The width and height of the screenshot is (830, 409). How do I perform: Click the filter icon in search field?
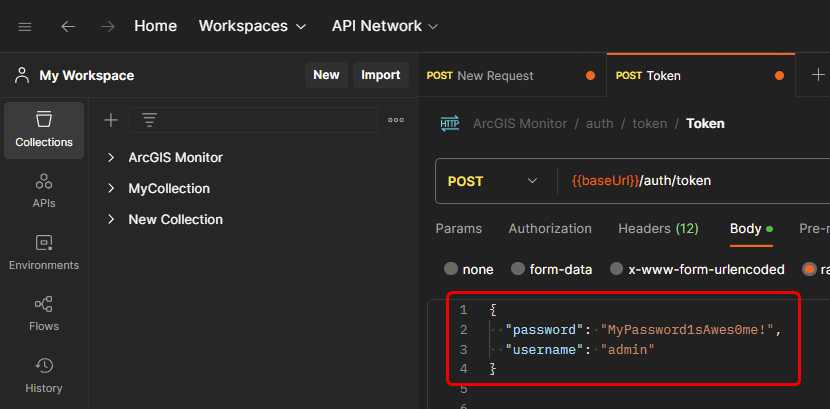150,121
